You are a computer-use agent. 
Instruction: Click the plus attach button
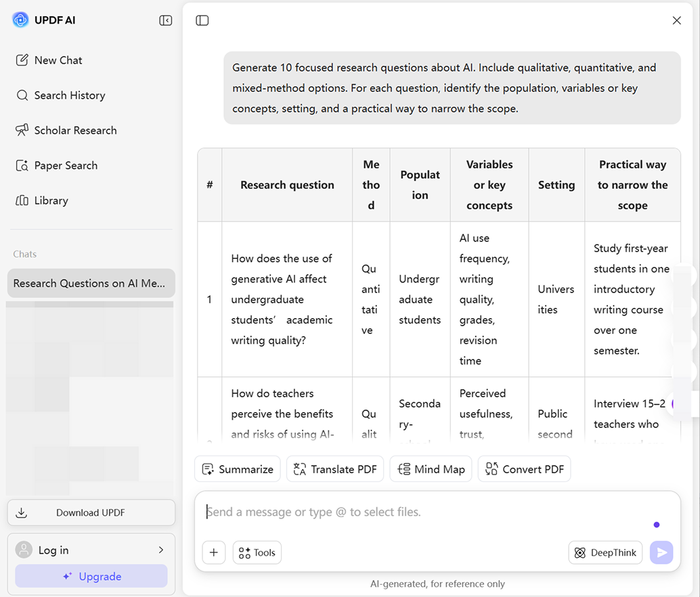[x=214, y=553]
